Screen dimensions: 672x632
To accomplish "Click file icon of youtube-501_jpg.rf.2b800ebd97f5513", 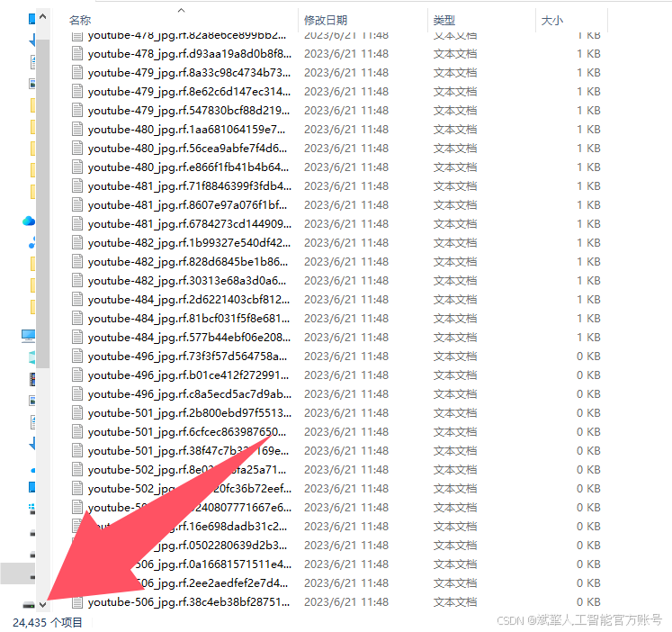I will click(77, 412).
